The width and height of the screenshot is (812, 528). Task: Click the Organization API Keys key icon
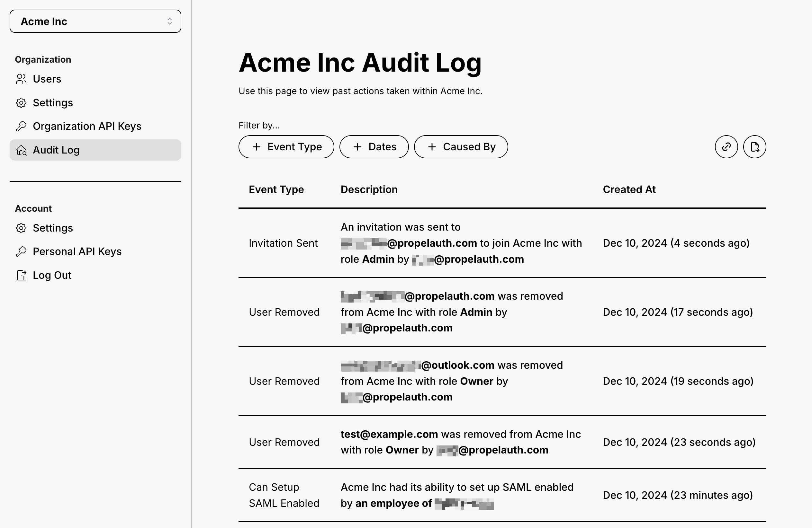tap(21, 126)
